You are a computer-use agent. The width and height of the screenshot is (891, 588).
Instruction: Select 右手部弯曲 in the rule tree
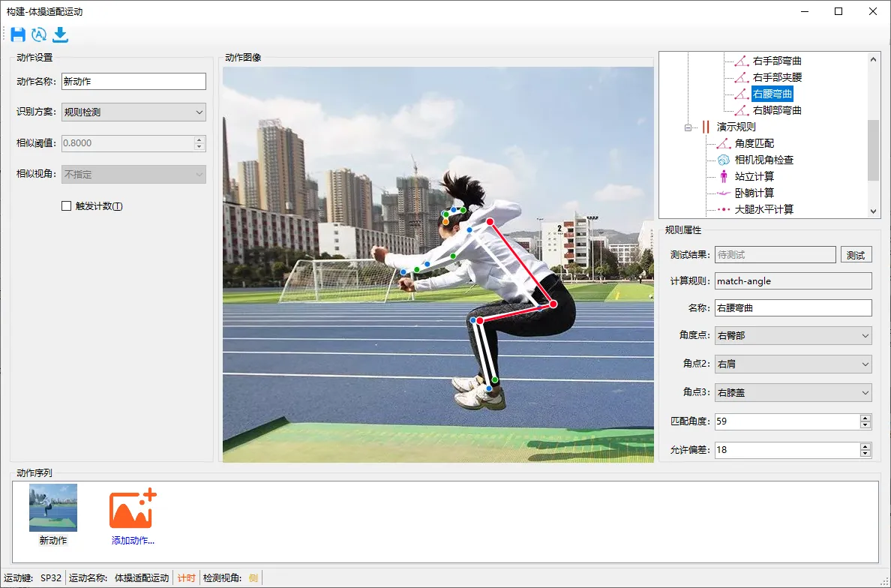pyautogui.click(x=777, y=61)
